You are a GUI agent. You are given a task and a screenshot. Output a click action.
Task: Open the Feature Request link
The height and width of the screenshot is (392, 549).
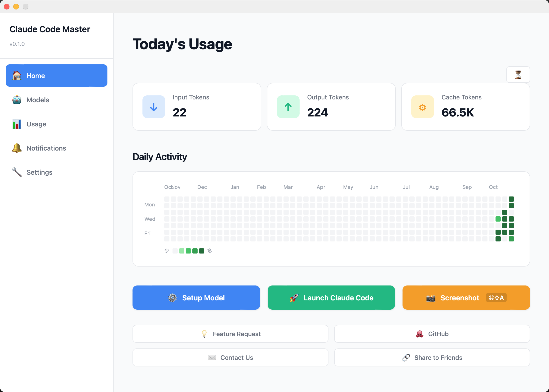coord(230,334)
